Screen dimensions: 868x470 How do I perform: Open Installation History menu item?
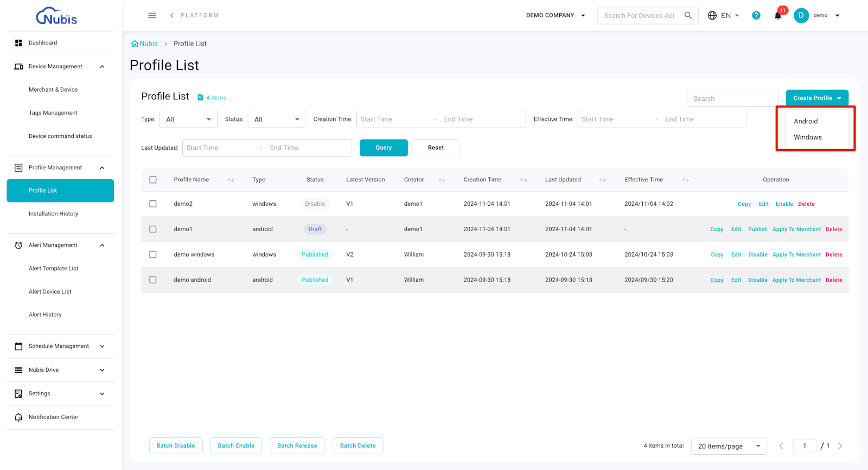point(53,214)
